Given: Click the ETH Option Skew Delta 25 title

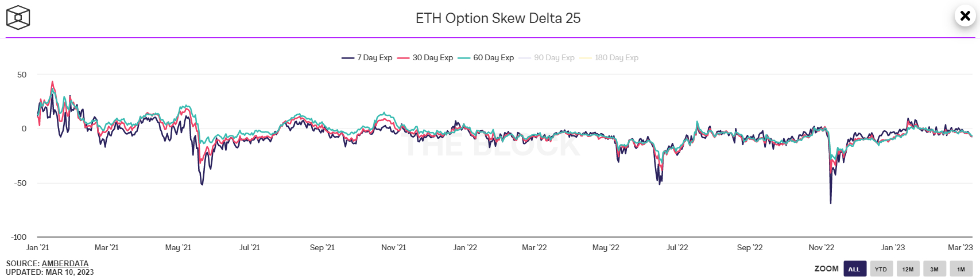Looking at the screenshot, I should (x=498, y=18).
